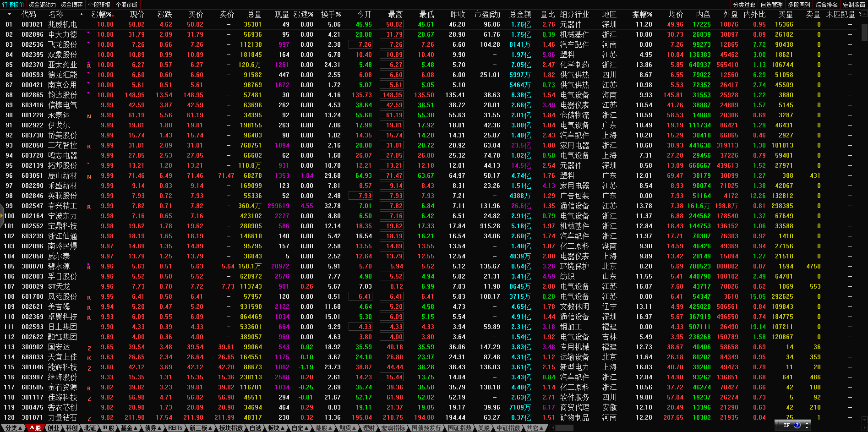Screen dimensions: 868x432
Task: Switch to the 资金驱动力 tab
Action: click(x=42, y=5)
